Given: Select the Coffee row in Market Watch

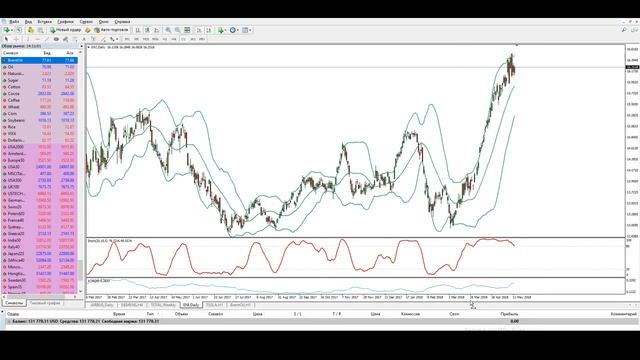Looking at the screenshot, I should (39, 100).
